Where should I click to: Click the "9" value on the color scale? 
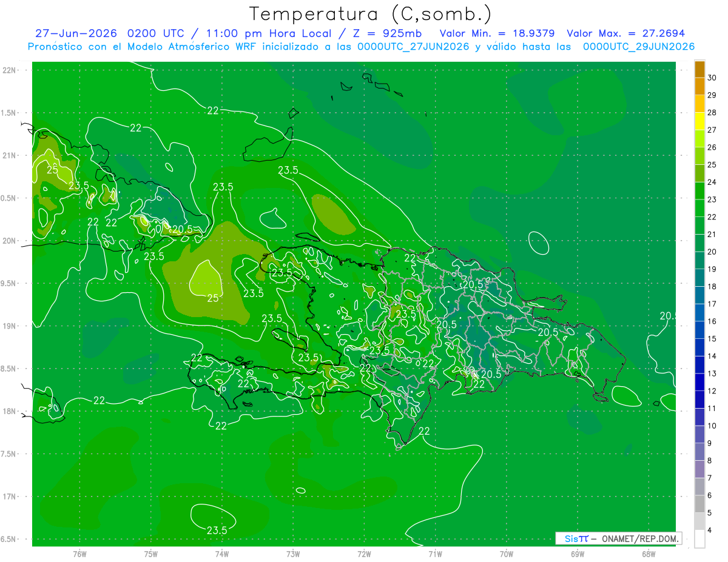point(710,443)
